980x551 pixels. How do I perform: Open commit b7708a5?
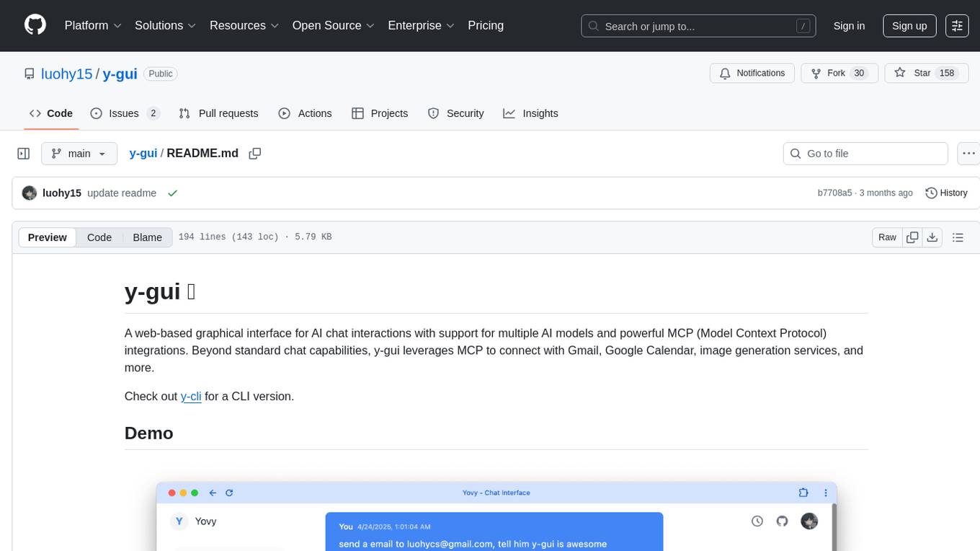click(834, 193)
